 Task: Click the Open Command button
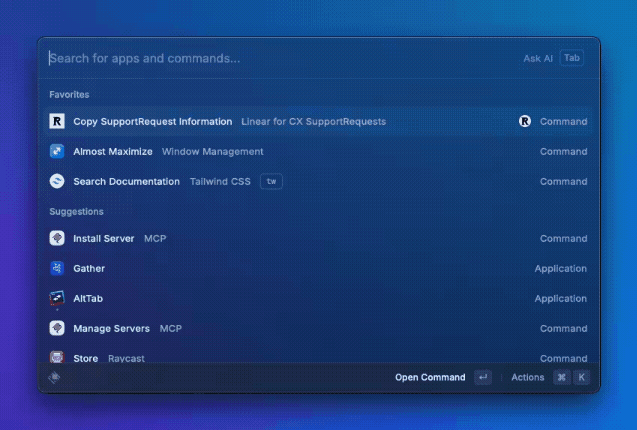(x=430, y=378)
